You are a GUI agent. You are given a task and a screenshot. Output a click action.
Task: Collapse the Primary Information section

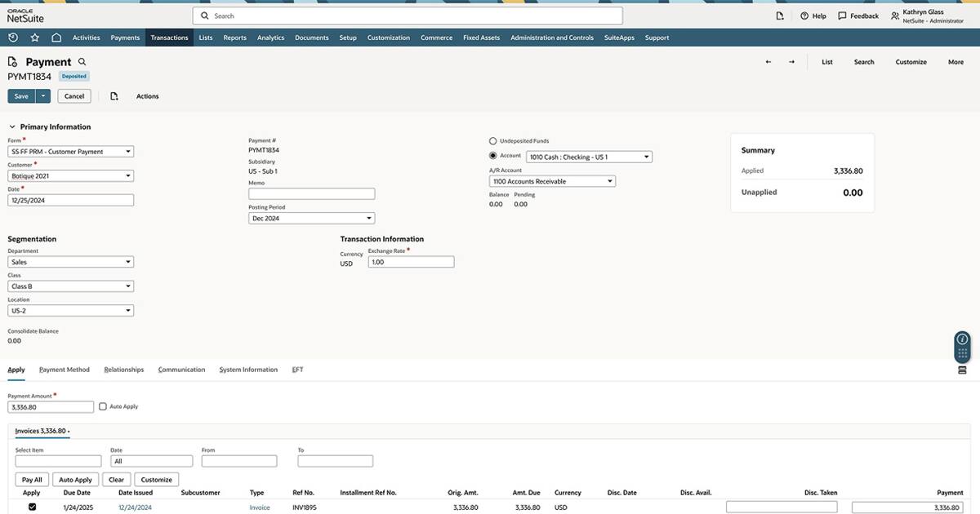(x=12, y=127)
